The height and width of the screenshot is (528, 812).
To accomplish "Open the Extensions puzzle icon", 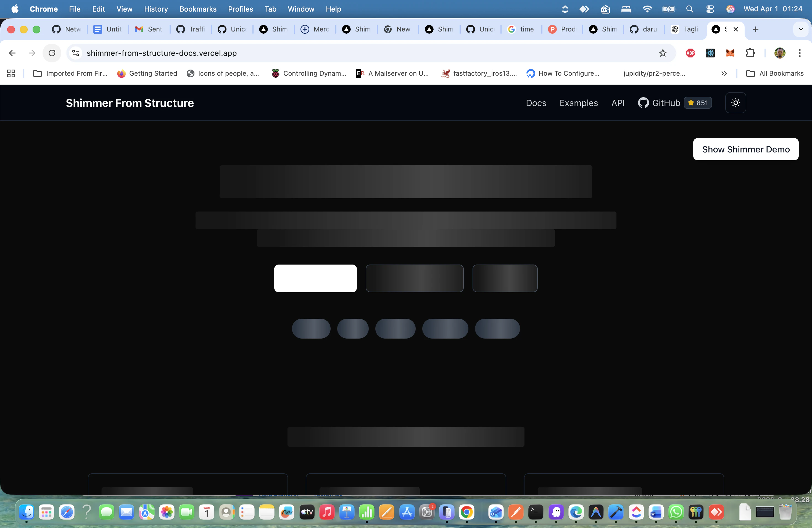I will [x=750, y=53].
